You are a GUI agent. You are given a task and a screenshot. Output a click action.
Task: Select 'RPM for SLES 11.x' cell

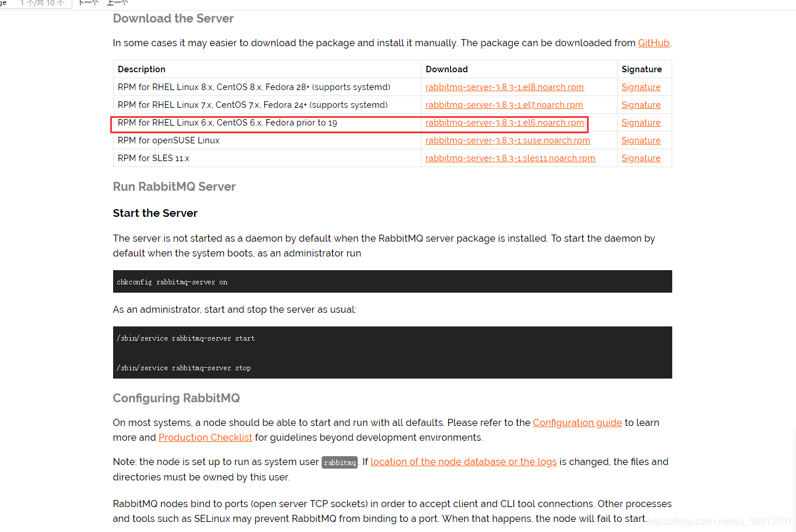pos(267,158)
